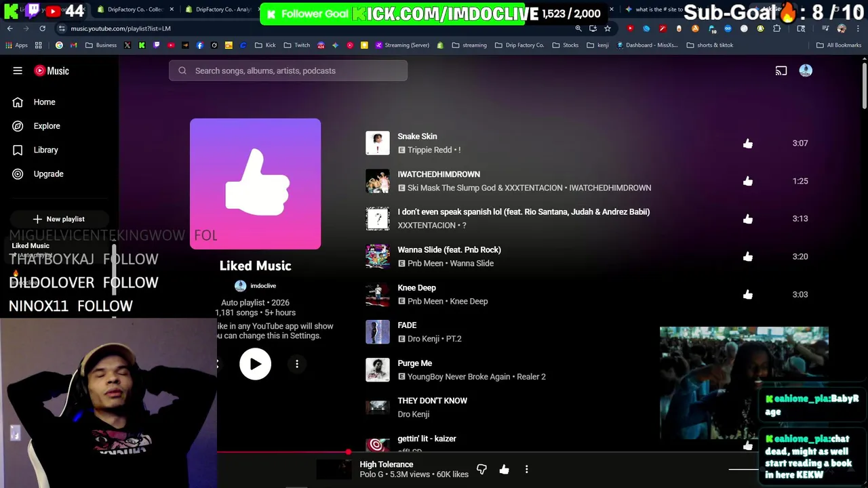Click the page vertical scrollbar
The image size is (868, 488).
865,85
